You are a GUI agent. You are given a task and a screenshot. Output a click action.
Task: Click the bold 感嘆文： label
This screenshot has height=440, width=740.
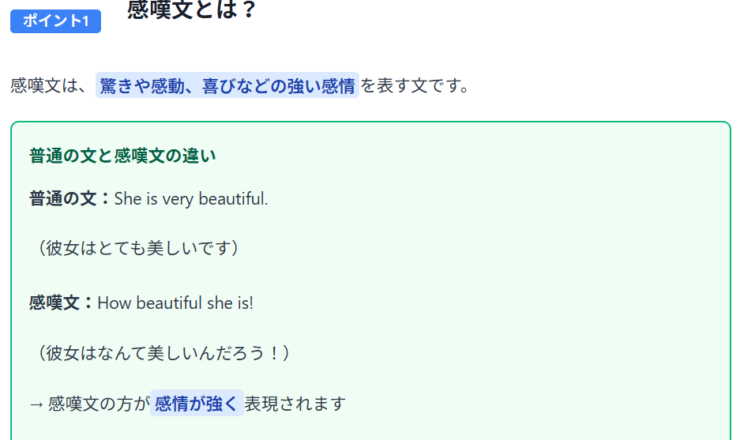62,302
